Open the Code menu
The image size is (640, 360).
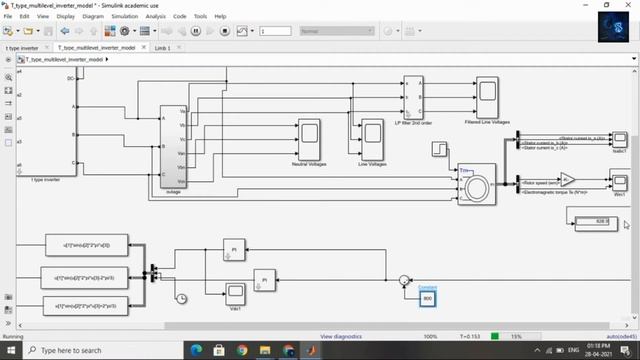coord(180,16)
